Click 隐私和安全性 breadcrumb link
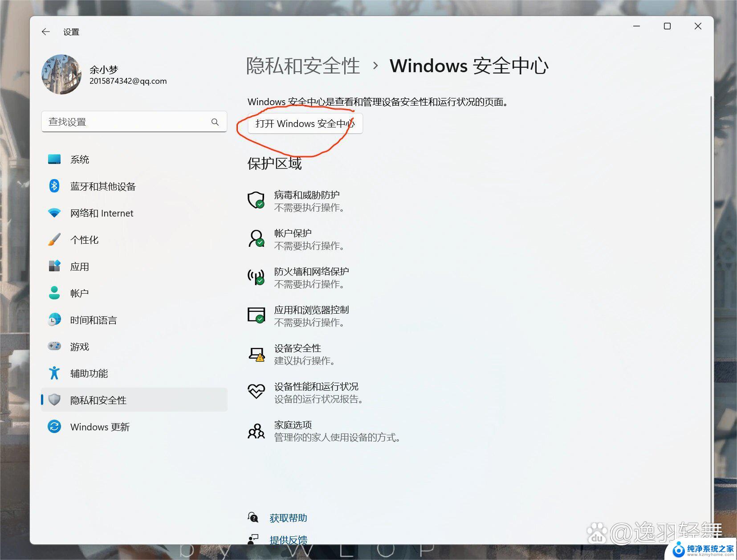 click(x=303, y=66)
